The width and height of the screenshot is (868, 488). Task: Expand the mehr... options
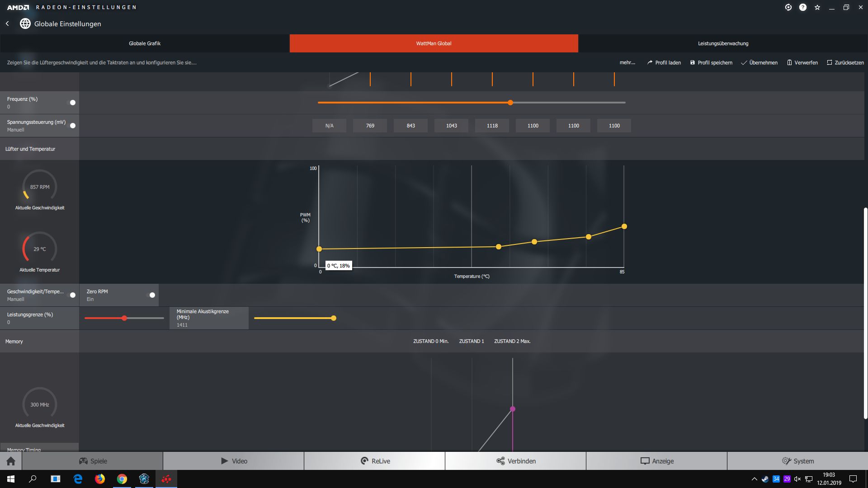pyautogui.click(x=627, y=63)
